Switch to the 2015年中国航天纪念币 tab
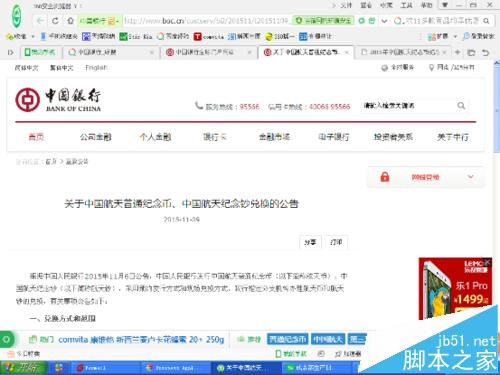This screenshot has width=500, height=375. coord(402,52)
